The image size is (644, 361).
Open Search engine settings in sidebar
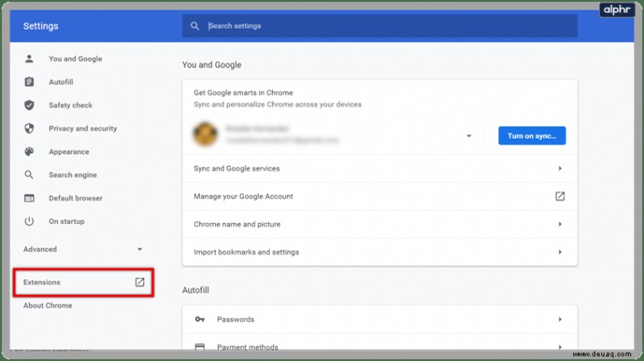tap(72, 175)
